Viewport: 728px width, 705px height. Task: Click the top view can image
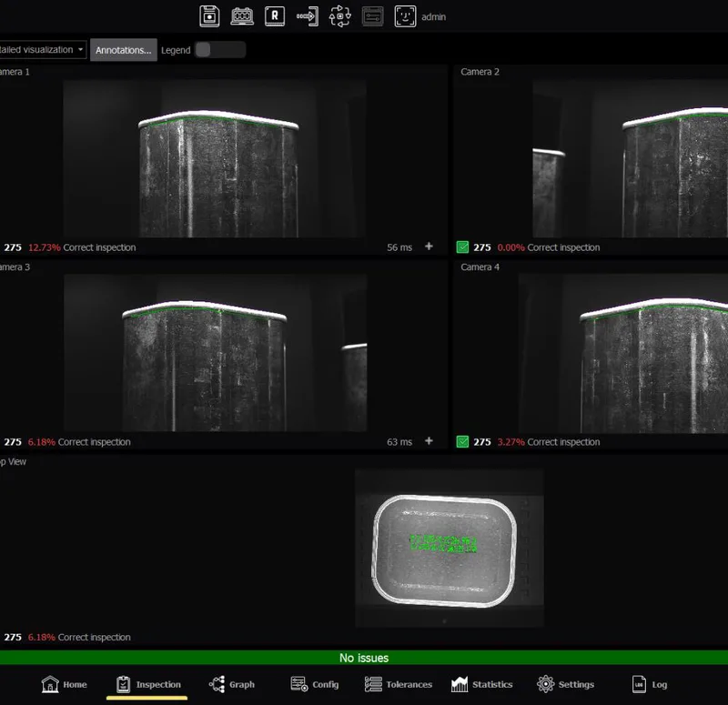[x=450, y=549]
